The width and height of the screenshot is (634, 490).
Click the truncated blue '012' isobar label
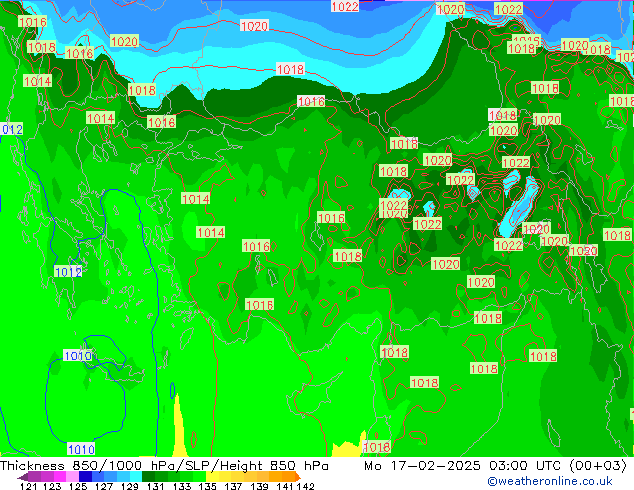[12, 129]
